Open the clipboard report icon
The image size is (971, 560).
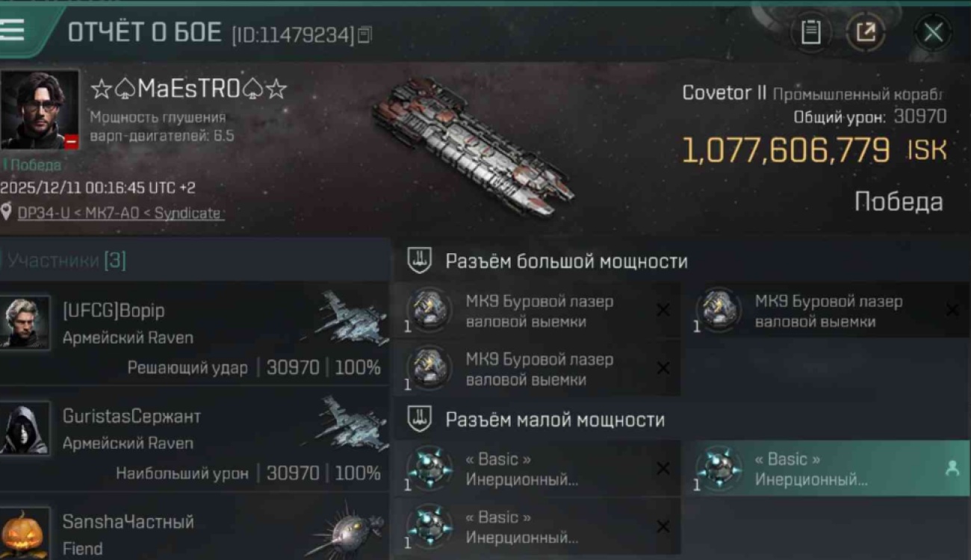click(811, 33)
